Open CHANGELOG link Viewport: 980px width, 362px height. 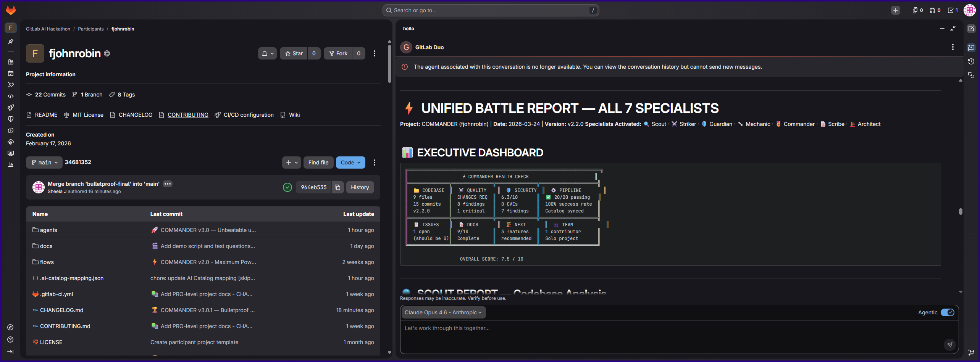(x=131, y=115)
